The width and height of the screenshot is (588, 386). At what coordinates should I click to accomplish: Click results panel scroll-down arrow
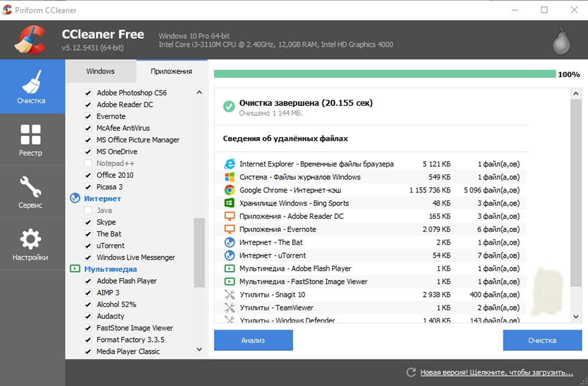576,317
